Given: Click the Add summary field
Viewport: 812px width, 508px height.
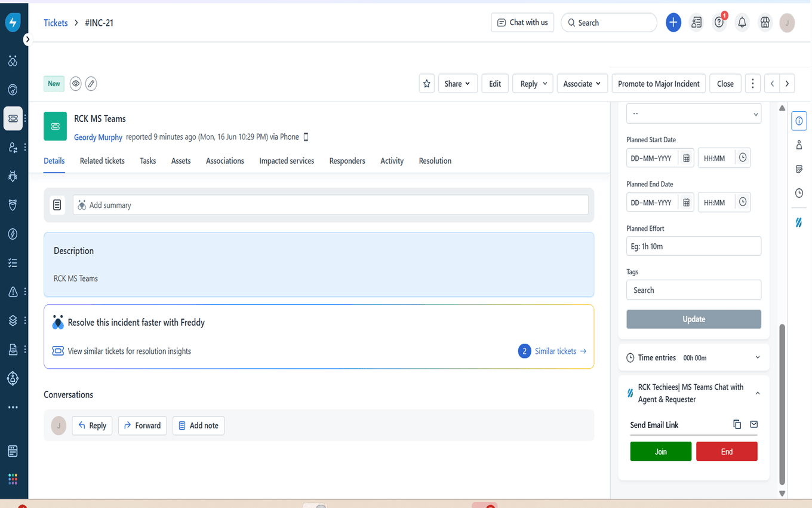Looking at the screenshot, I should pos(331,205).
